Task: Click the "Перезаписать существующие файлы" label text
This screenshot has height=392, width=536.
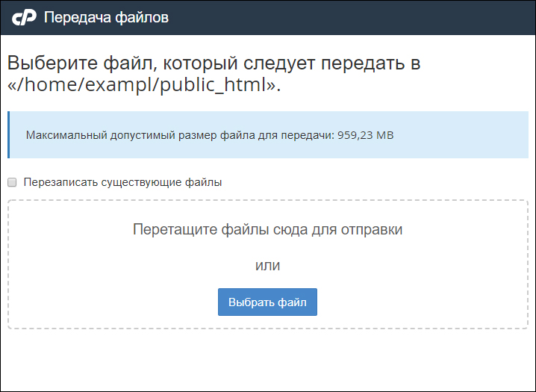Action: [x=123, y=182]
